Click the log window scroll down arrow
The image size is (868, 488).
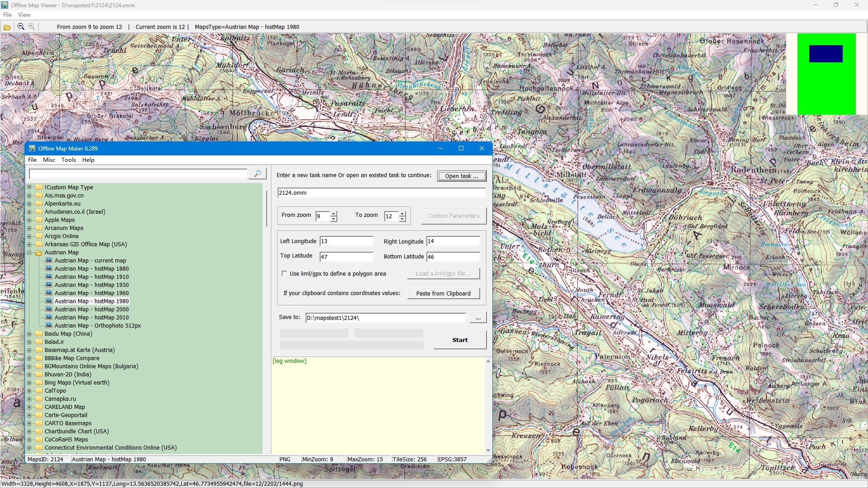click(x=488, y=450)
